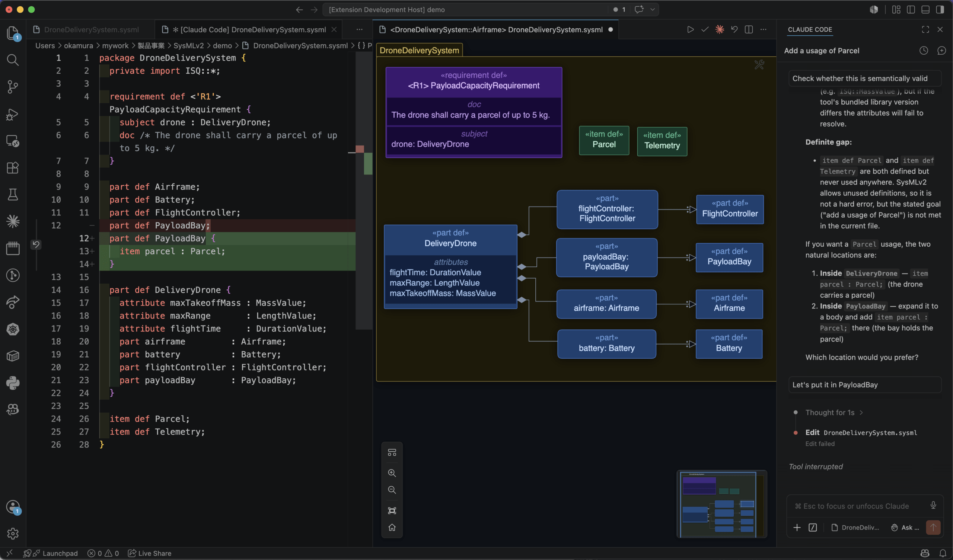This screenshot has width=953, height=560.
Task: Toggle the primary side bar
Action: (911, 9)
